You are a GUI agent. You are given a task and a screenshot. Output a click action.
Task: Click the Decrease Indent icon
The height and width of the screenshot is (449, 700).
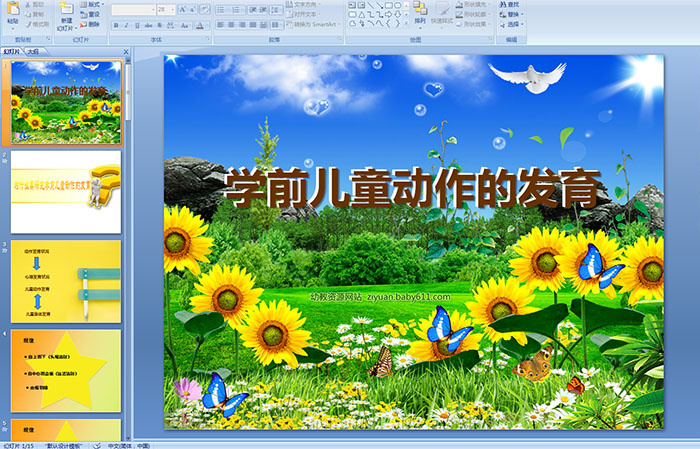coord(253,10)
